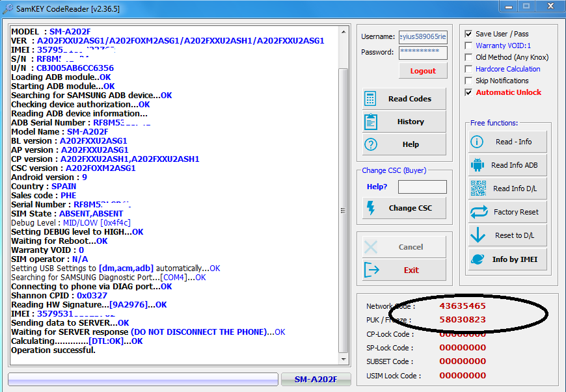
Task: Click the 'Warranty VOID : 0' log line
Action: click(x=47, y=250)
